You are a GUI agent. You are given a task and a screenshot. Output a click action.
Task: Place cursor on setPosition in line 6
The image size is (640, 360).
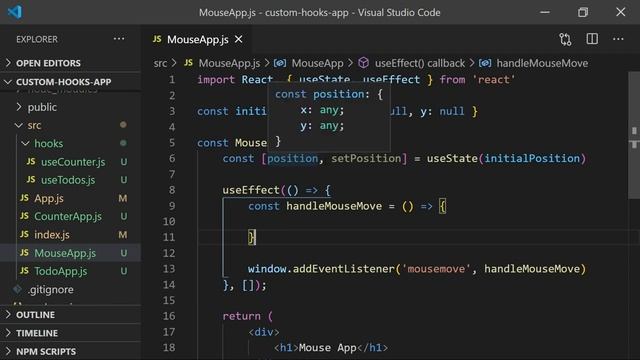point(366,158)
